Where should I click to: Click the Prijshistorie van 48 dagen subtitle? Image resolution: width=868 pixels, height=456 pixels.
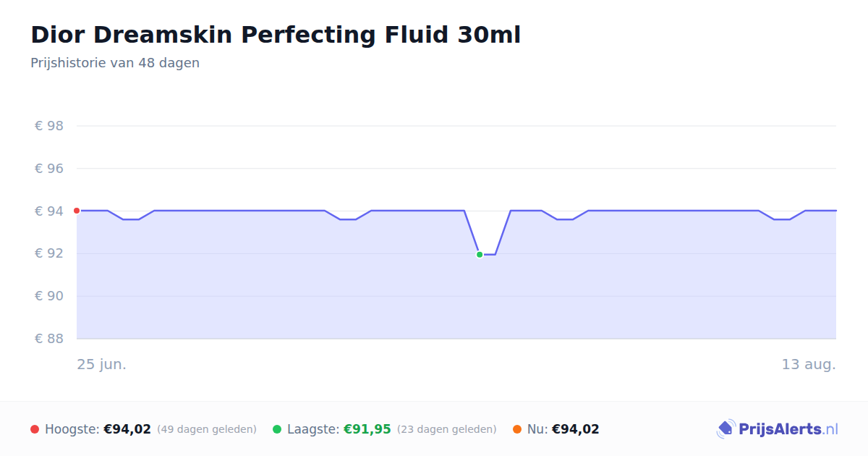pyautogui.click(x=115, y=63)
